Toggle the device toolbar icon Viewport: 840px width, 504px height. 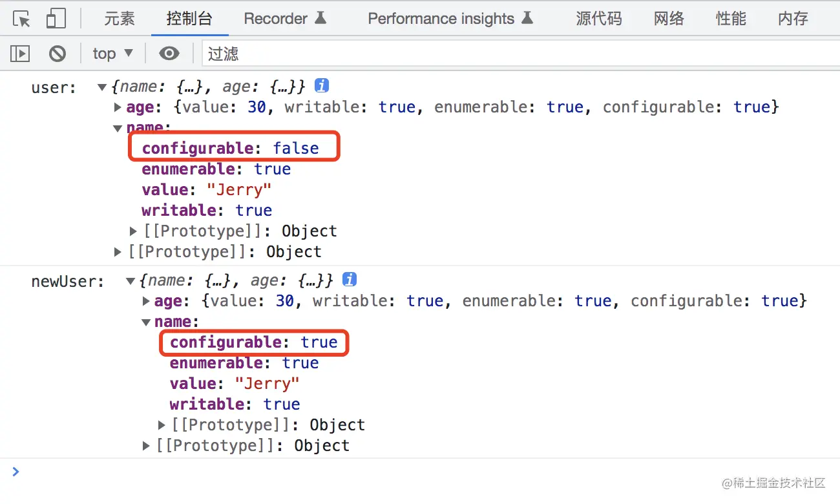[56, 19]
